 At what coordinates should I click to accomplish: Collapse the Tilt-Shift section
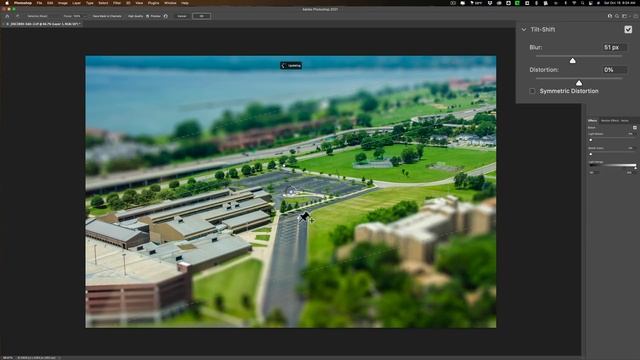click(524, 29)
